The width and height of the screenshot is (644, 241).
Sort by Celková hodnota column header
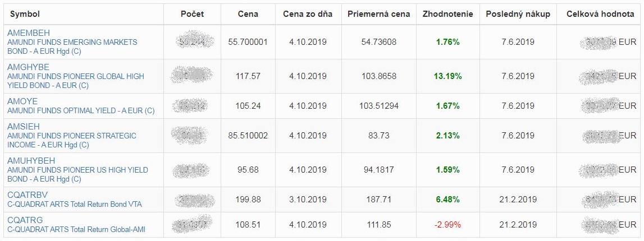pyautogui.click(x=600, y=14)
